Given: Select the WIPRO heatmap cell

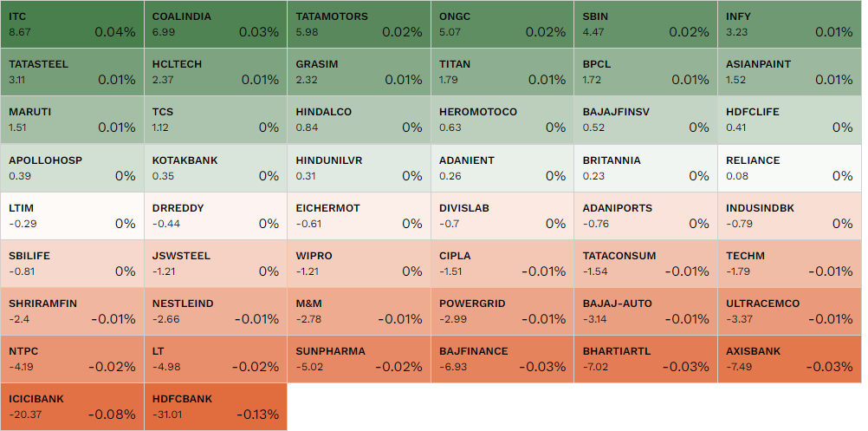Looking at the screenshot, I should 359,264.
